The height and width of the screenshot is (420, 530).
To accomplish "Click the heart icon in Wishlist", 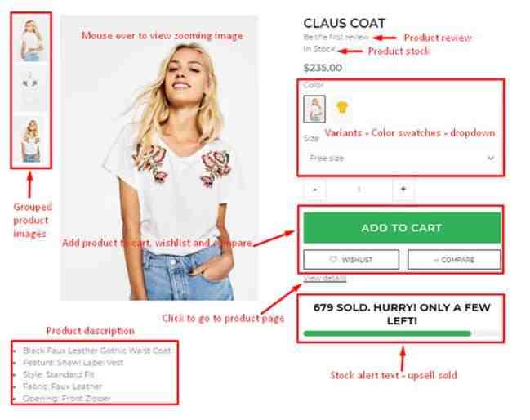I will click(333, 259).
